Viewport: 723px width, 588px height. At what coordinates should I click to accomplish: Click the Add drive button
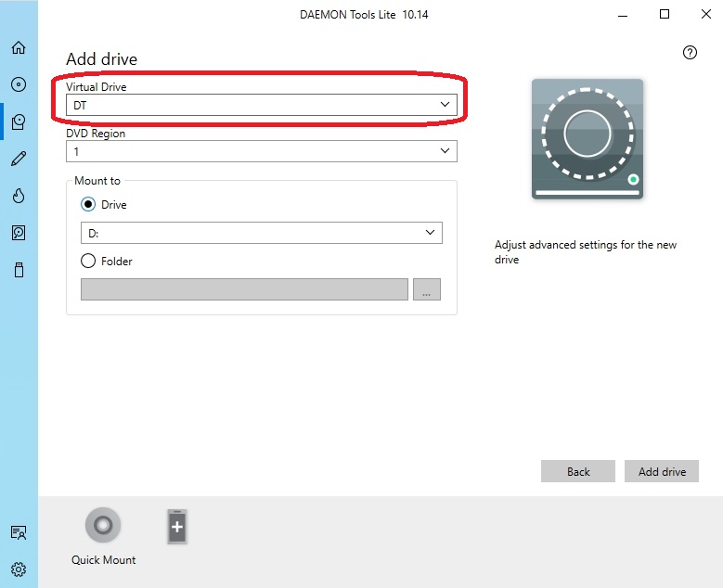click(x=662, y=471)
